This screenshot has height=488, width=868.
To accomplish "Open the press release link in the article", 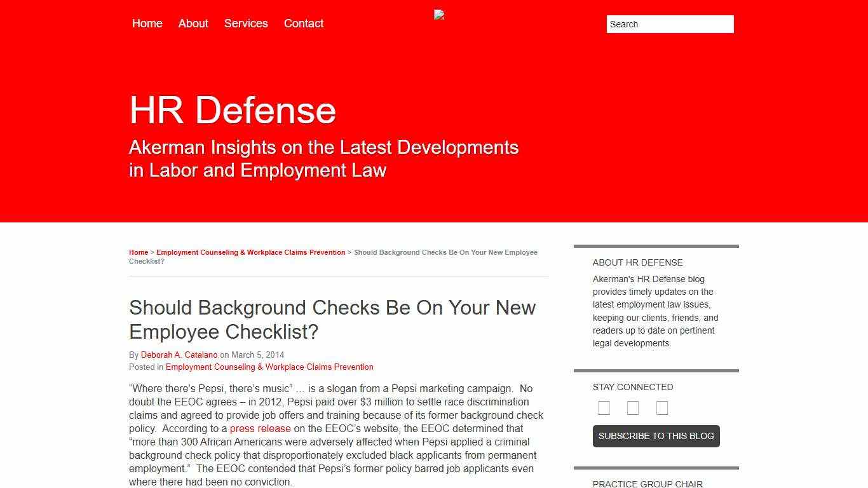I will point(259,428).
